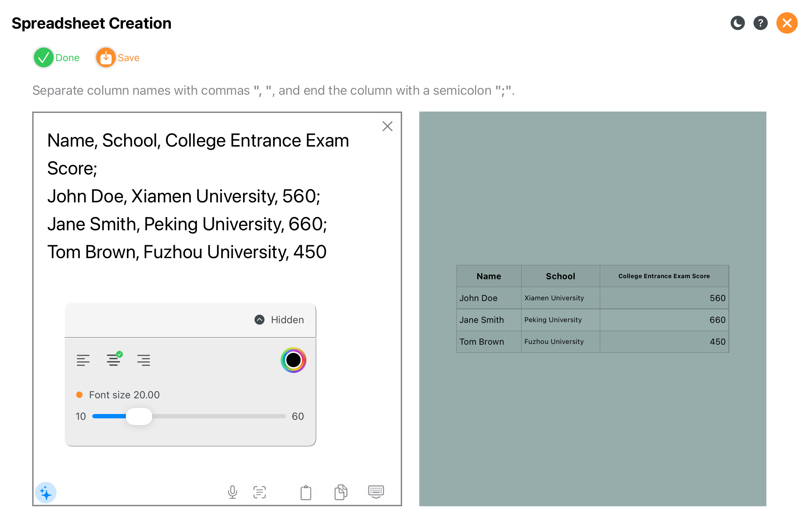The width and height of the screenshot is (810, 532).
Task: Hide keyboard using keyboard icon
Action: [x=376, y=492]
